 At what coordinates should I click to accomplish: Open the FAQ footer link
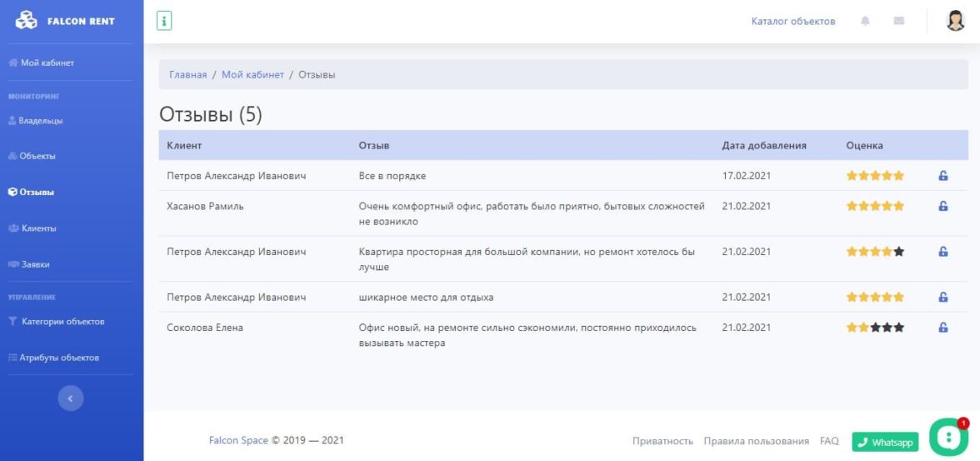(829, 441)
